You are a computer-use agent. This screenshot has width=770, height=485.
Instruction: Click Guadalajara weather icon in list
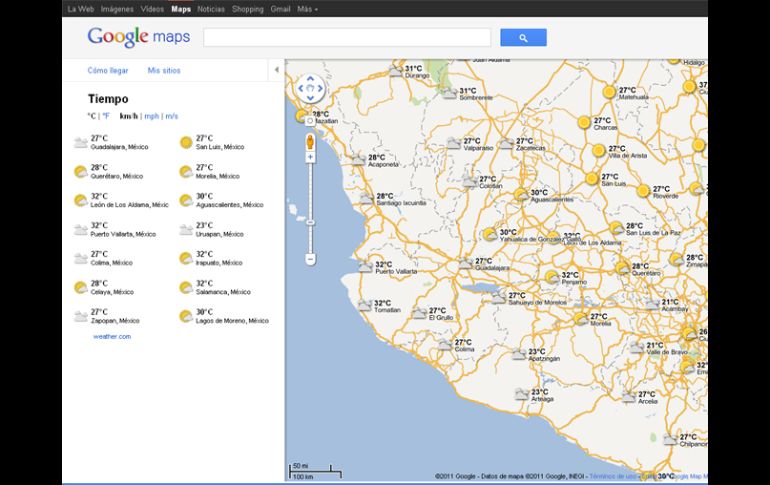pos(80,143)
